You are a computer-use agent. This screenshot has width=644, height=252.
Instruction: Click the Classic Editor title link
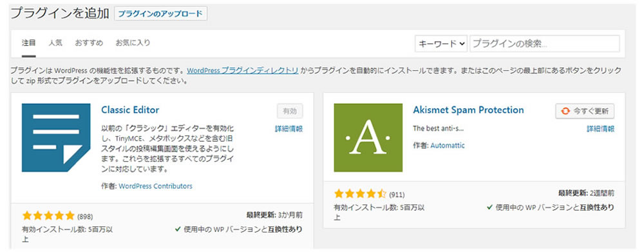[x=130, y=110]
